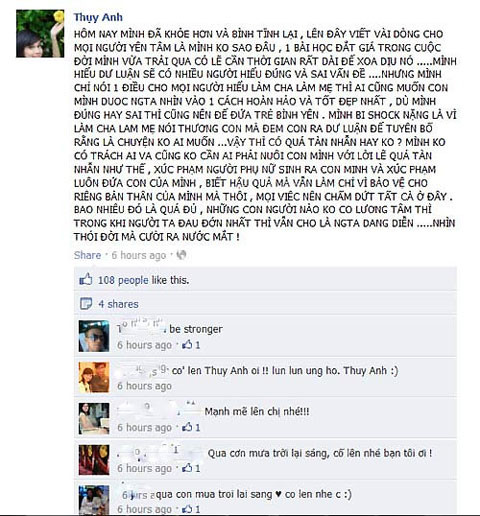
Task: Open the 4 shares link
Action: (x=118, y=304)
